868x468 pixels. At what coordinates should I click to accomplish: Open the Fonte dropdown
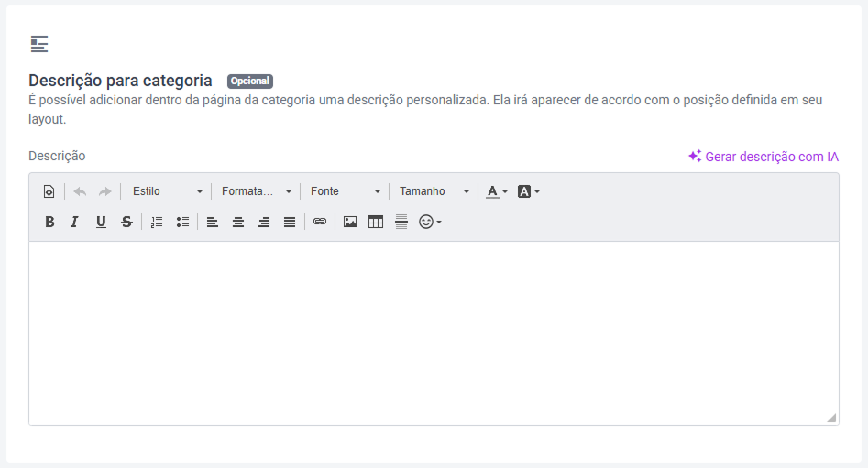(346, 191)
